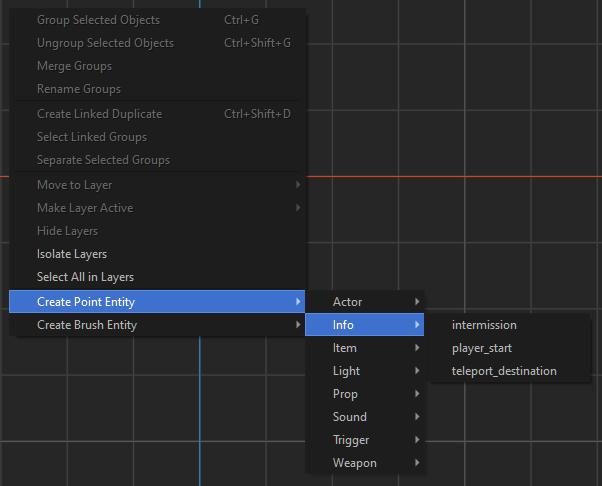Click the highlighted Info category
Screen dimensions: 602x486
point(344,325)
